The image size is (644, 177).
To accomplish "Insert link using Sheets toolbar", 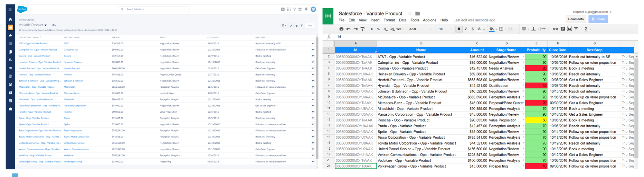I will click(x=555, y=29).
